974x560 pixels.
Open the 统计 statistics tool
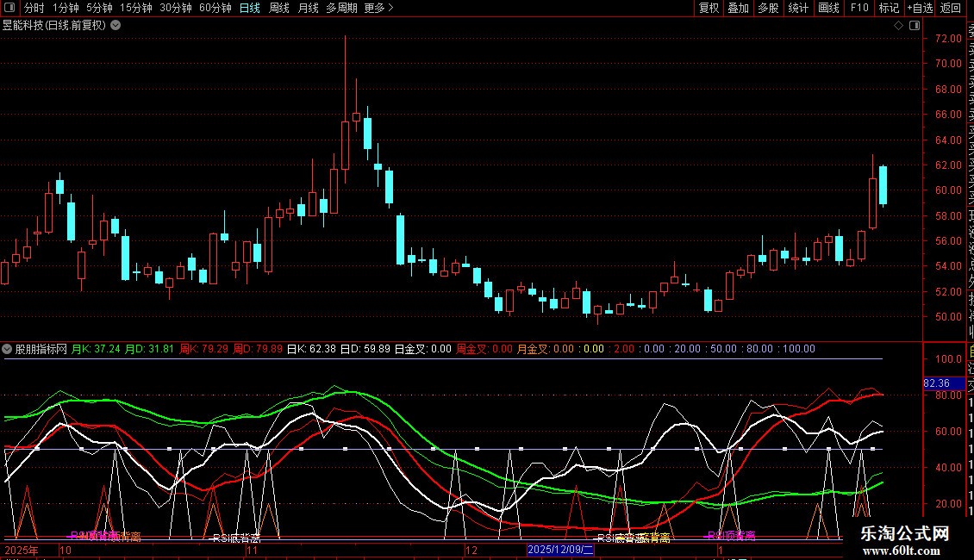tap(798, 8)
